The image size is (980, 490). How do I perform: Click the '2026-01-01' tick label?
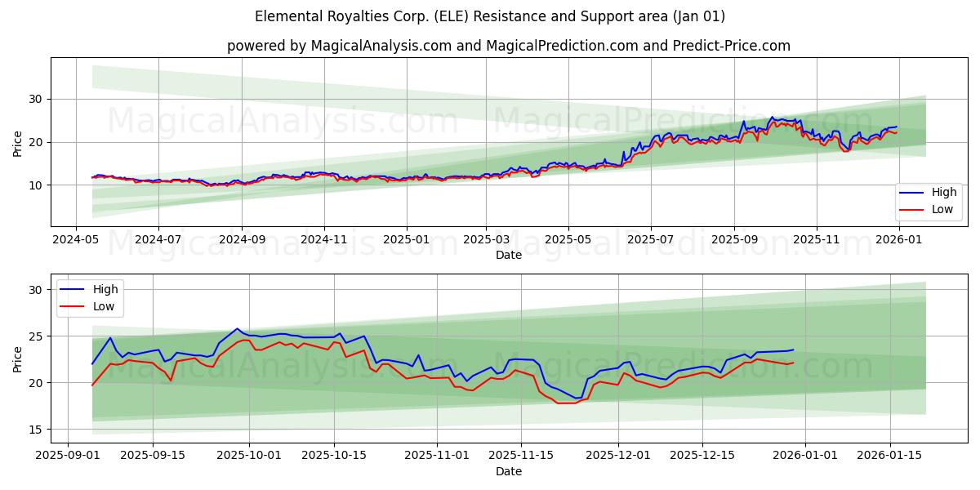(804, 457)
